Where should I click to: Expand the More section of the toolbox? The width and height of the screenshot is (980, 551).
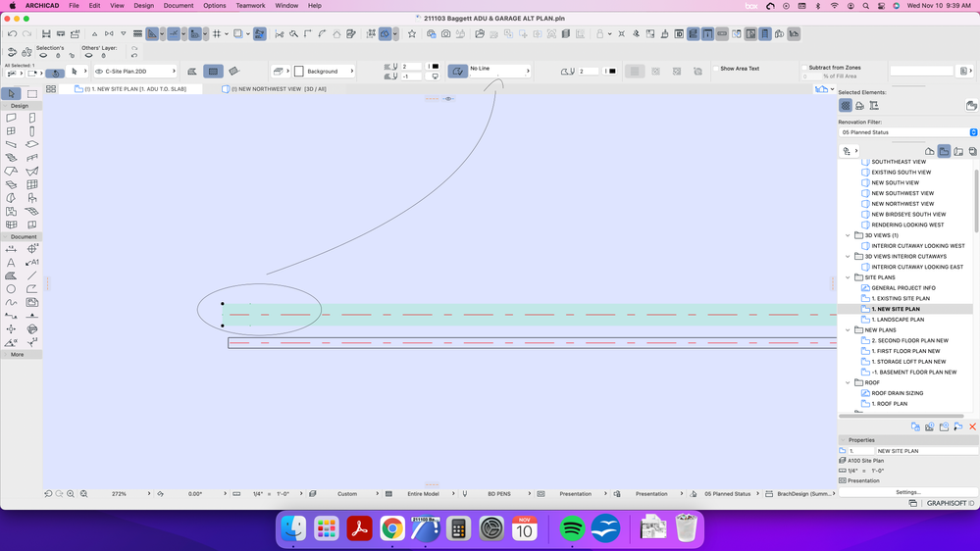pyautogui.click(x=18, y=355)
